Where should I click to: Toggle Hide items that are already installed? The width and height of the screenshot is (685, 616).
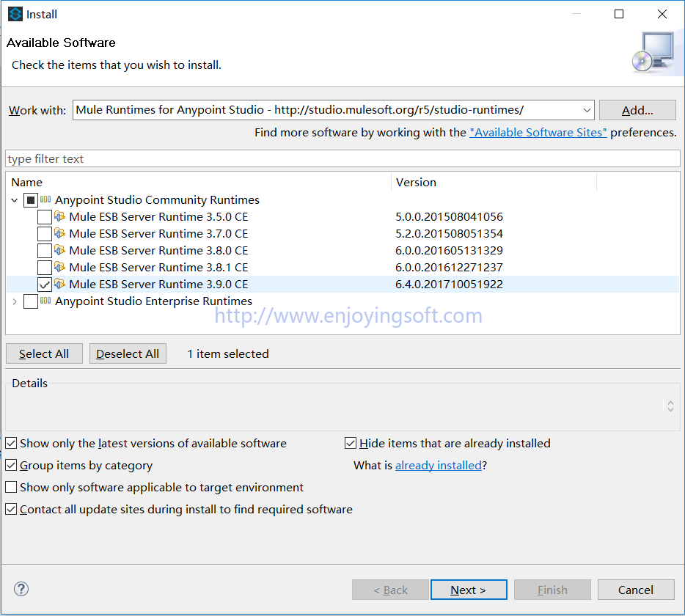click(351, 443)
